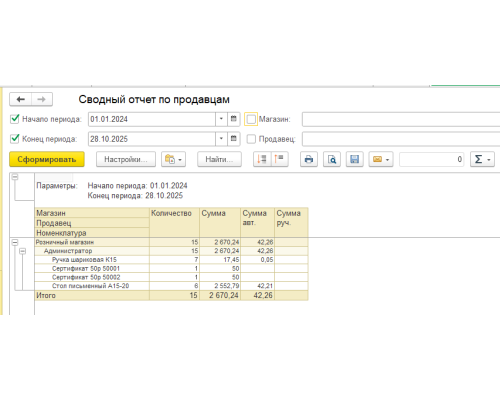Collapse the Розничный магазин group row
Screen dimensions: 500x400
point(15,242)
